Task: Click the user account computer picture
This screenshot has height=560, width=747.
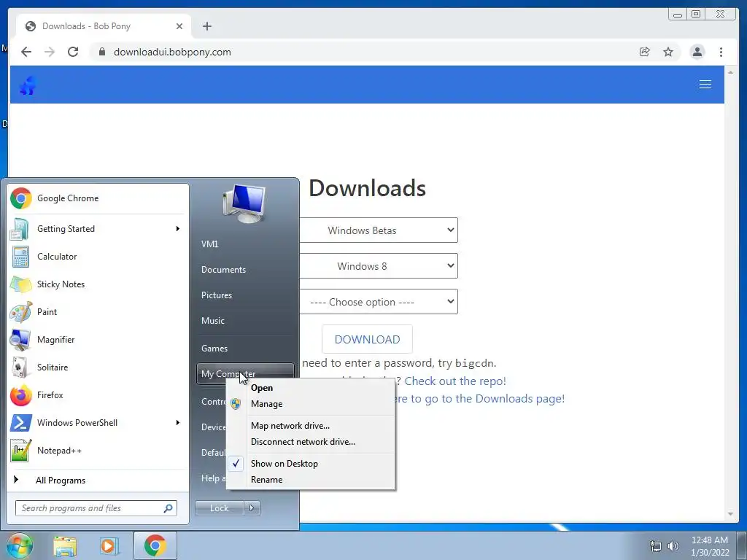Action: 244,204
